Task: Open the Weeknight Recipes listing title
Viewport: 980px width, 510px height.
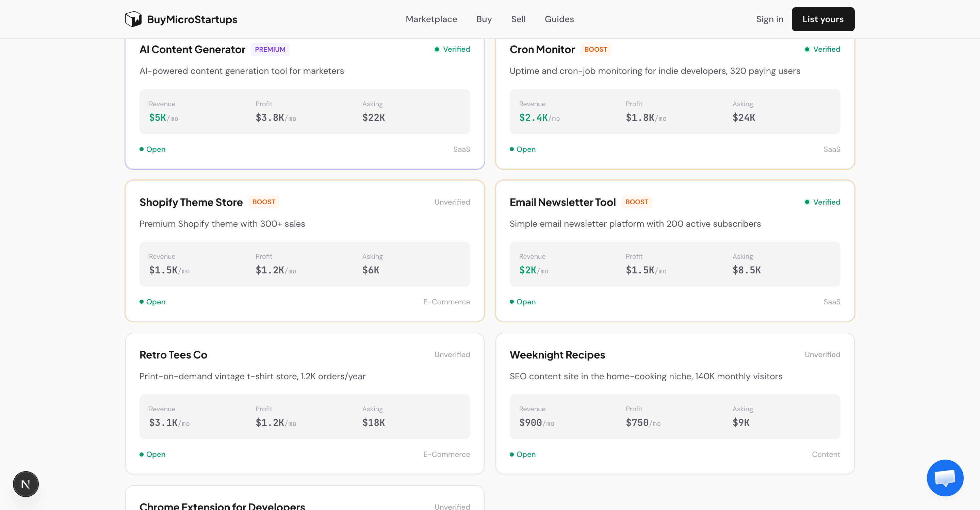Action: (x=557, y=355)
